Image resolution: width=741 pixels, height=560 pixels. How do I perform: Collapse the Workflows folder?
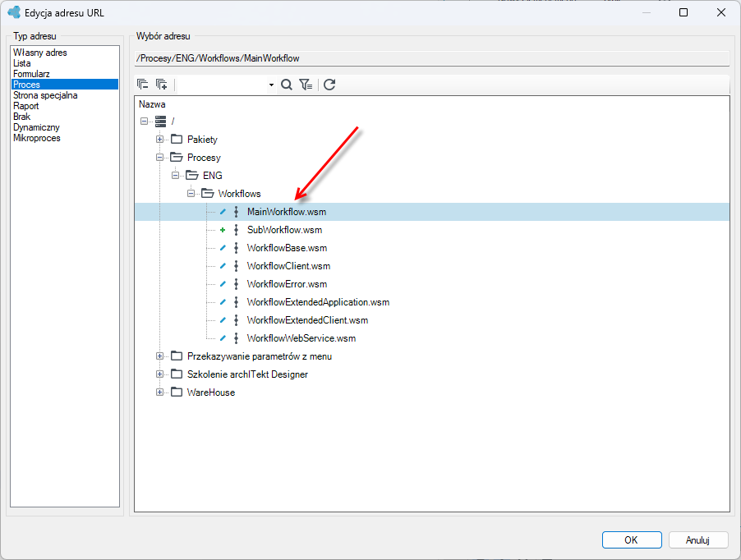pyautogui.click(x=191, y=194)
